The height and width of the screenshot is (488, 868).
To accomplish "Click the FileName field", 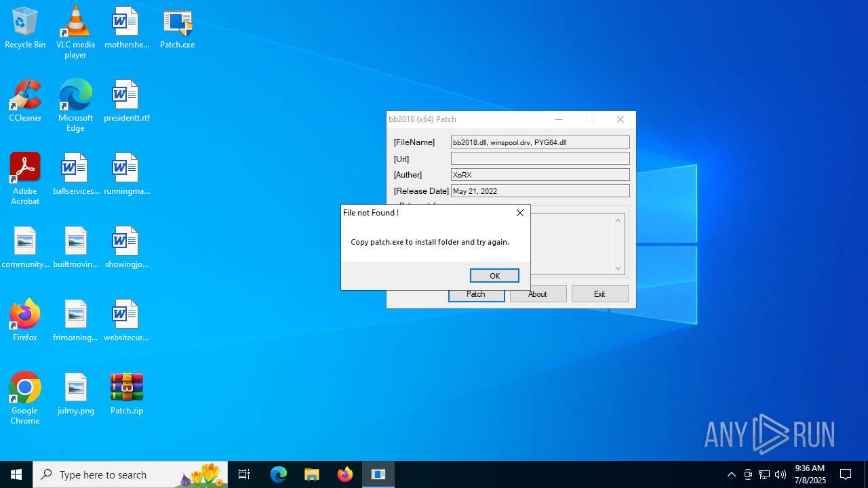I will coord(540,142).
